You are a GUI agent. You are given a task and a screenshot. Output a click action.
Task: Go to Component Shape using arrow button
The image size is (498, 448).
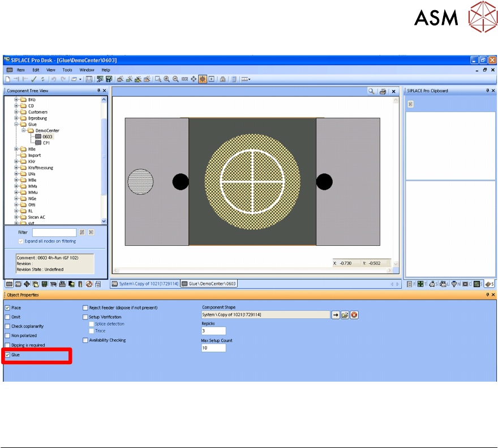click(335, 315)
